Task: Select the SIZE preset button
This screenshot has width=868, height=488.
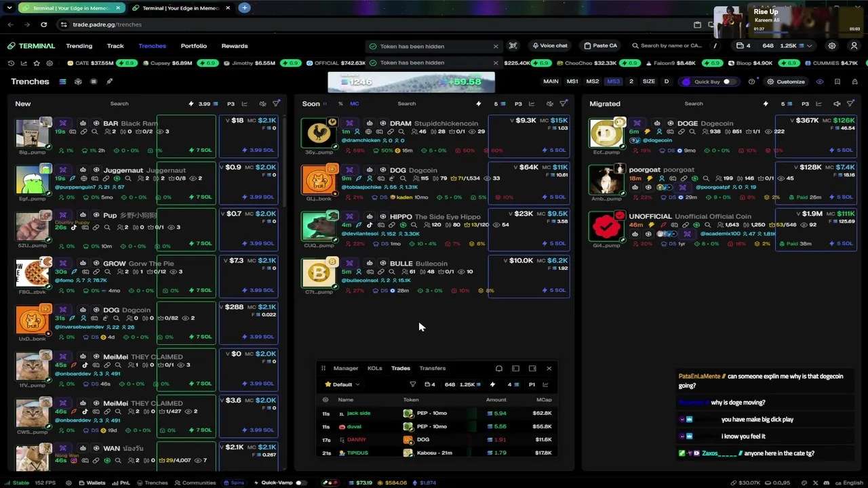Action: 649,82
